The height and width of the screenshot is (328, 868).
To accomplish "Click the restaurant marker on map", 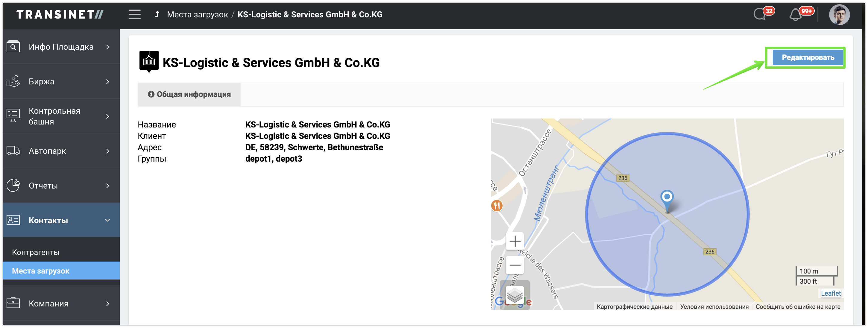I will pos(497,205).
